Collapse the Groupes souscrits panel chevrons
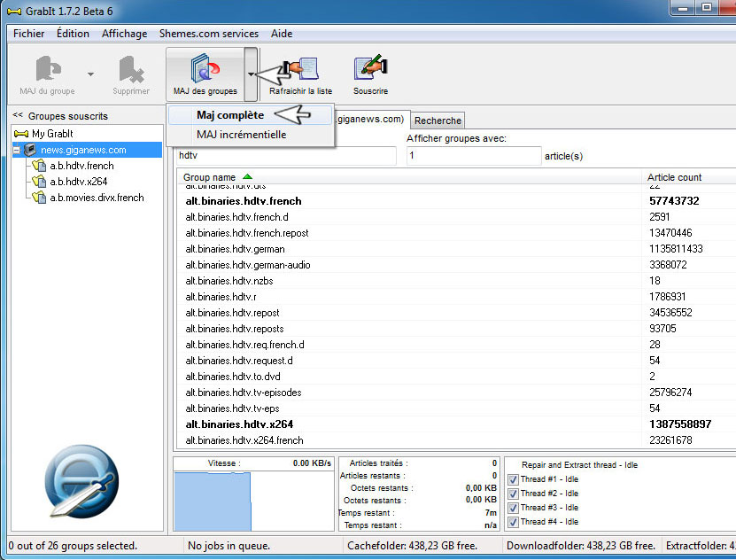The image size is (736, 560). point(18,114)
